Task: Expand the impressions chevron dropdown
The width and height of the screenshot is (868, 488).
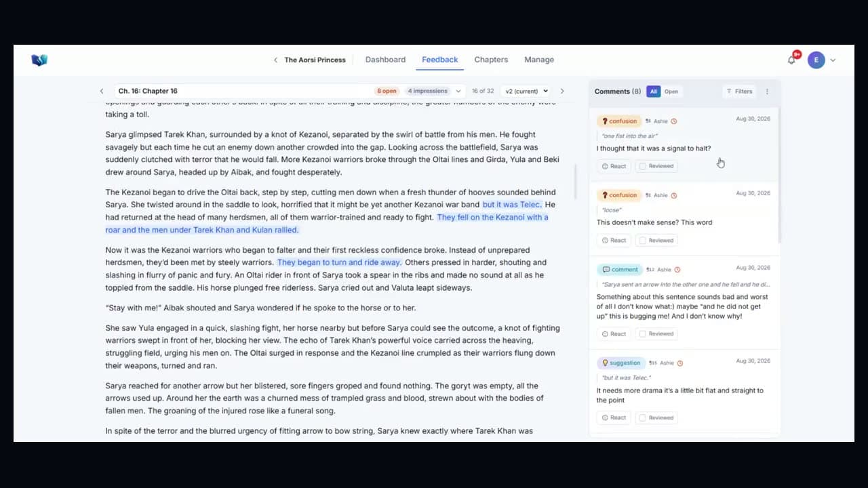Action: (x=458, y=91)
